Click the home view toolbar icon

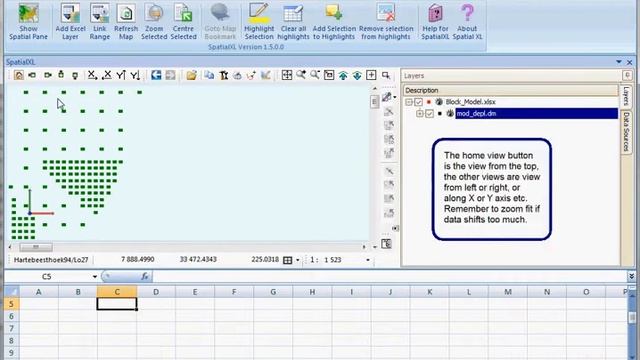pos(19,75)
